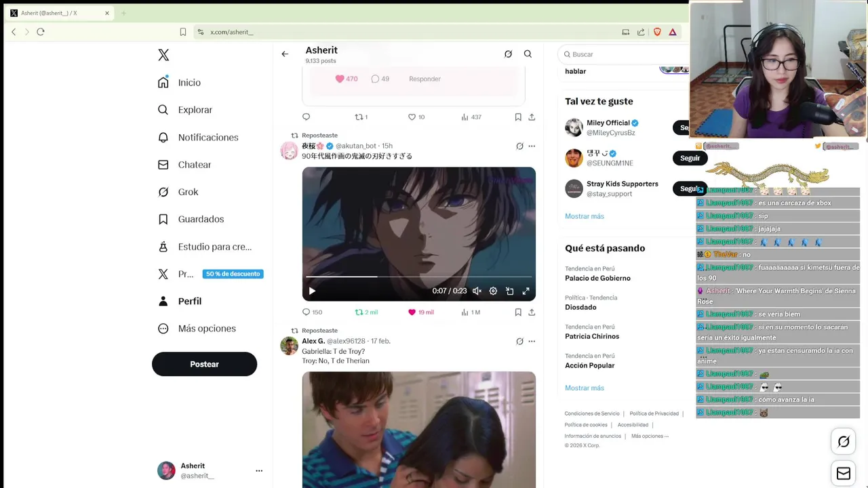This screenshot has width=868, height=488.
Task: Undo repost on 2 mil reposts post
Action: coord(359,312)
